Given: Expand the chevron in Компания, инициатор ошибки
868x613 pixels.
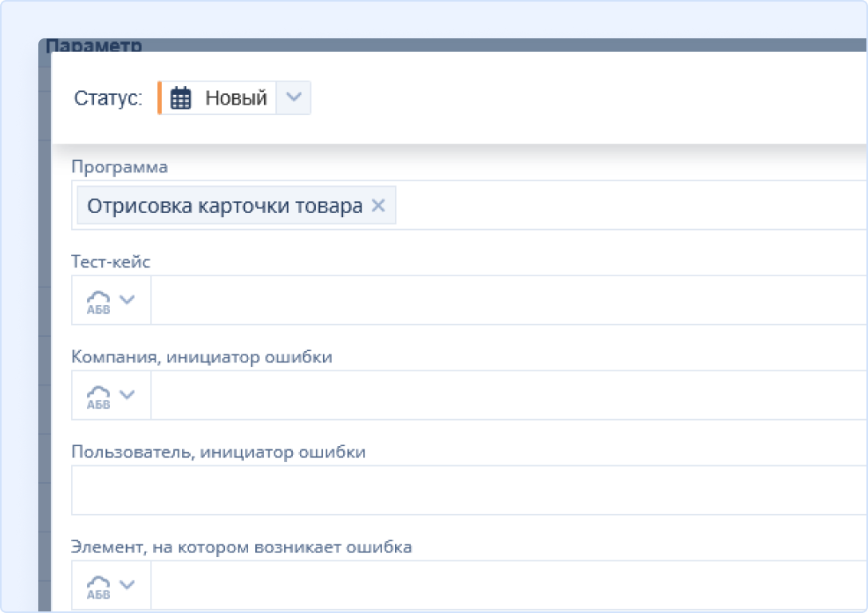Looking at the screenshot, I should (127, 394).
